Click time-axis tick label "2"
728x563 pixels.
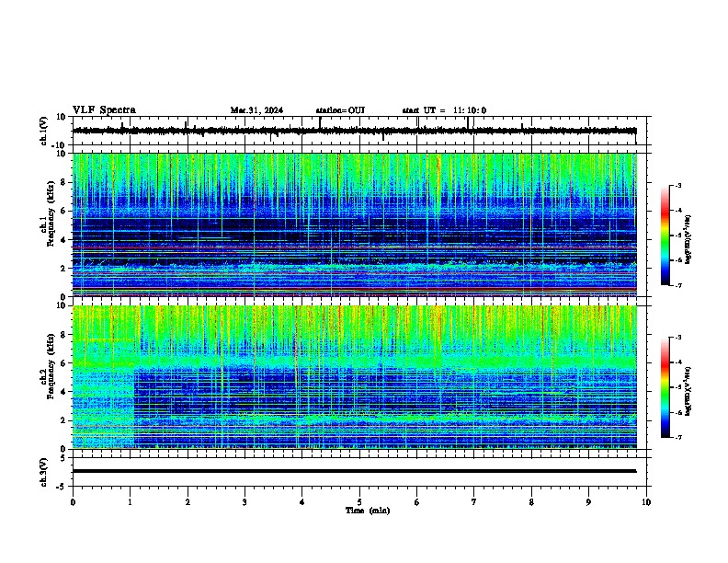click(188, 502)
